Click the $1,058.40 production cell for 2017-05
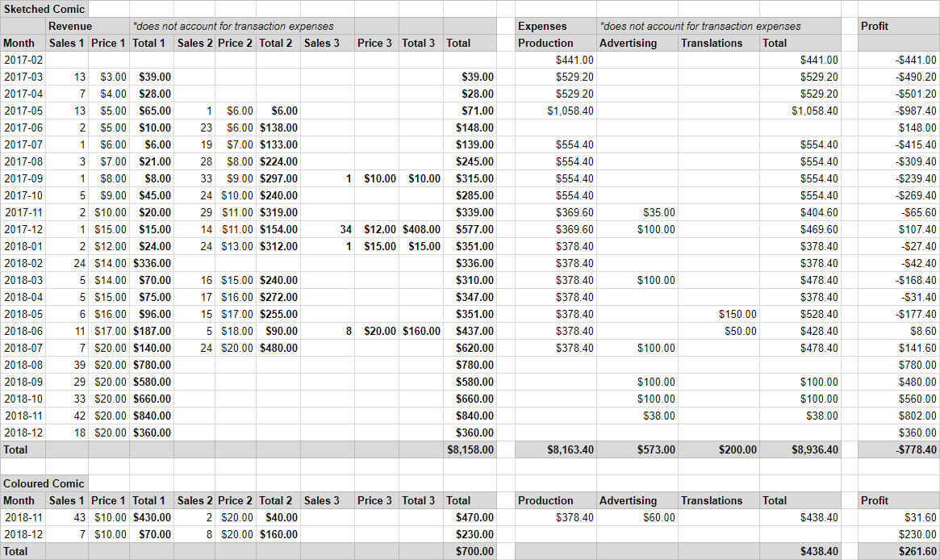The width and height of the screenshot is (940, 560). click(556, 111)
